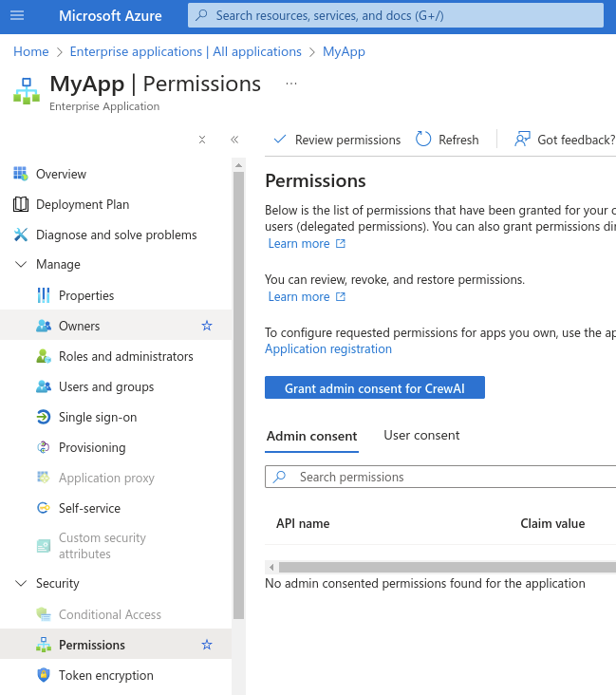Screen dimensions: 616x695
Task: Click the Self-service icon
Action: click(x=44, y=508)
